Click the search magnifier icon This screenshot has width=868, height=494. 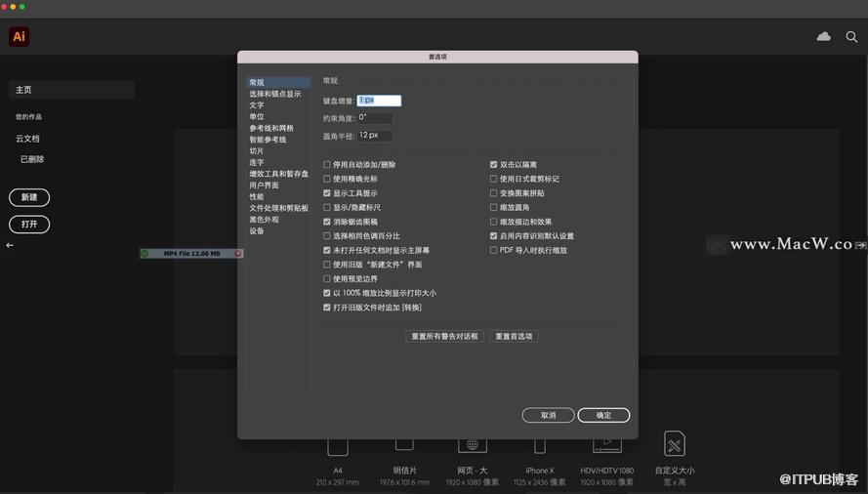[x=851, y=37]
